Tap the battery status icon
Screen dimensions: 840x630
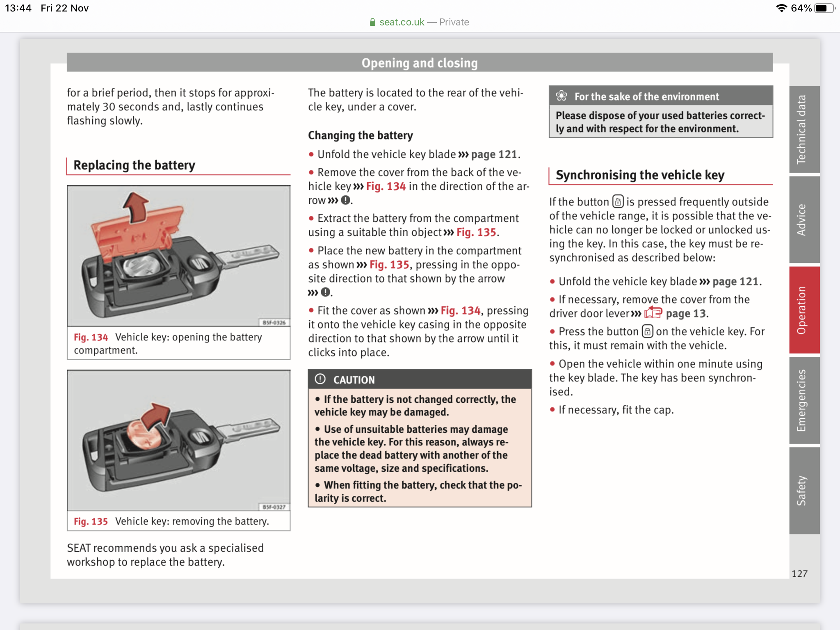coord(824,8)
